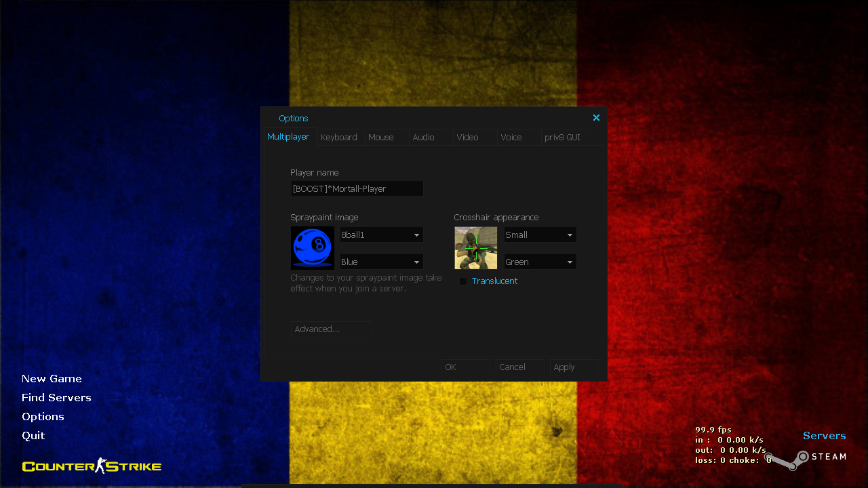Click the Counter-Strike logo
Screen dimensions: 868x488
[91, 466]
